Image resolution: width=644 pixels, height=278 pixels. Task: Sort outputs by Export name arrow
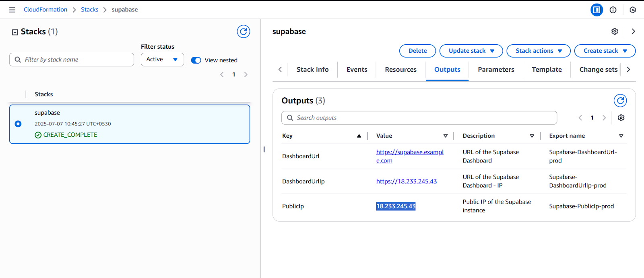[621, 136]
